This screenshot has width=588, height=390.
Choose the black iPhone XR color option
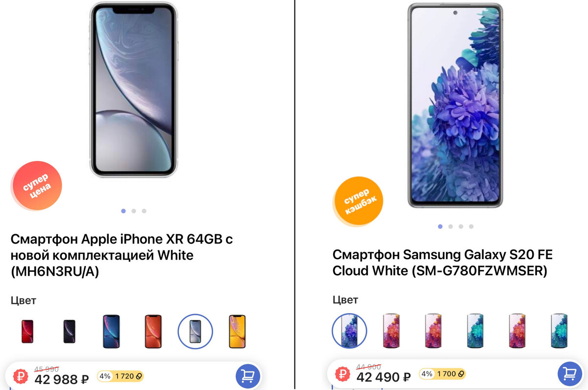(70, 332)
